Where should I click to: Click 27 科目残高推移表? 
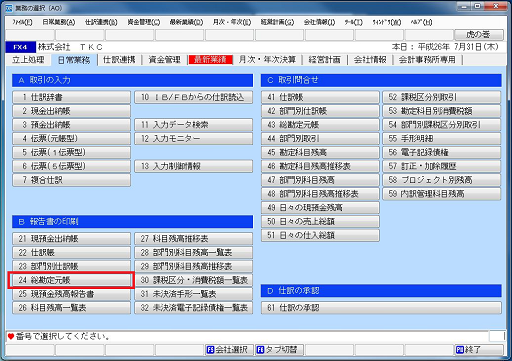(x=194, y=239)
